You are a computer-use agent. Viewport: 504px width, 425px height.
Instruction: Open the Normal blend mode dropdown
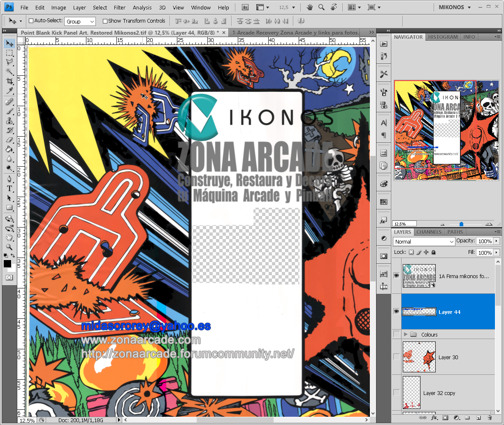(424, 242)
